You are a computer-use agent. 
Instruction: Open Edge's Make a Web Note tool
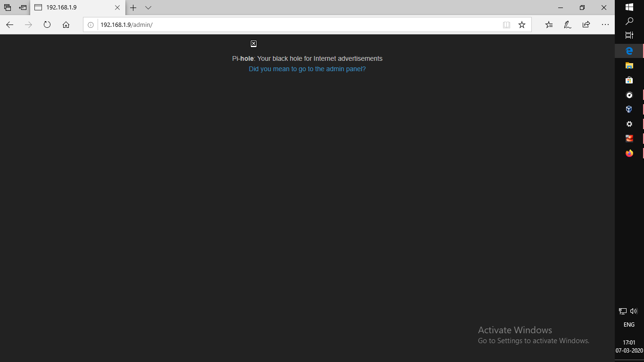pos(567,25)
